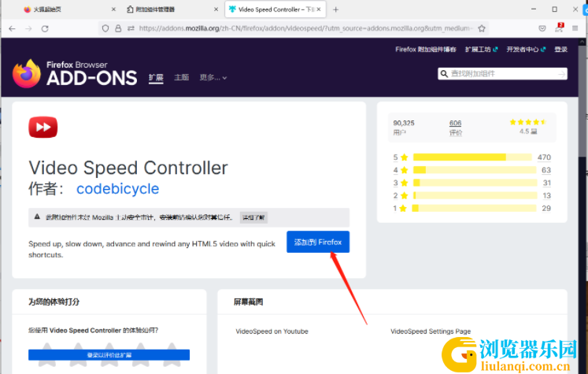Screen dimensions: 588x374
Task: Open author codebicycle's profile link
Action: [x=118, y=189]
